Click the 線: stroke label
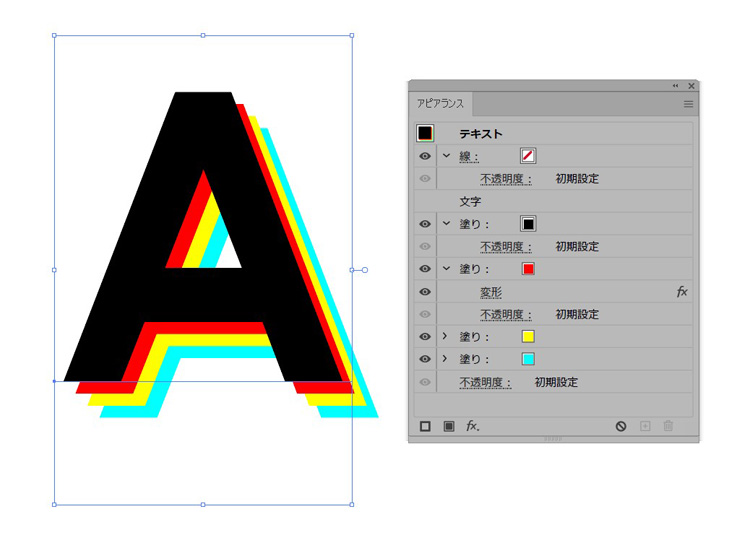 click(469, 156)
